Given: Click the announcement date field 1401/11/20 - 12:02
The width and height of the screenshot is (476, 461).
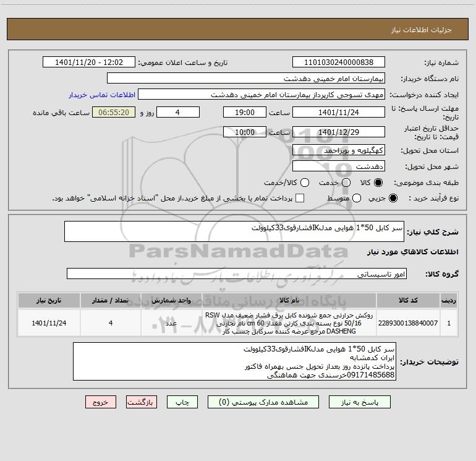Looking at the screenshot, I should 89,62.
